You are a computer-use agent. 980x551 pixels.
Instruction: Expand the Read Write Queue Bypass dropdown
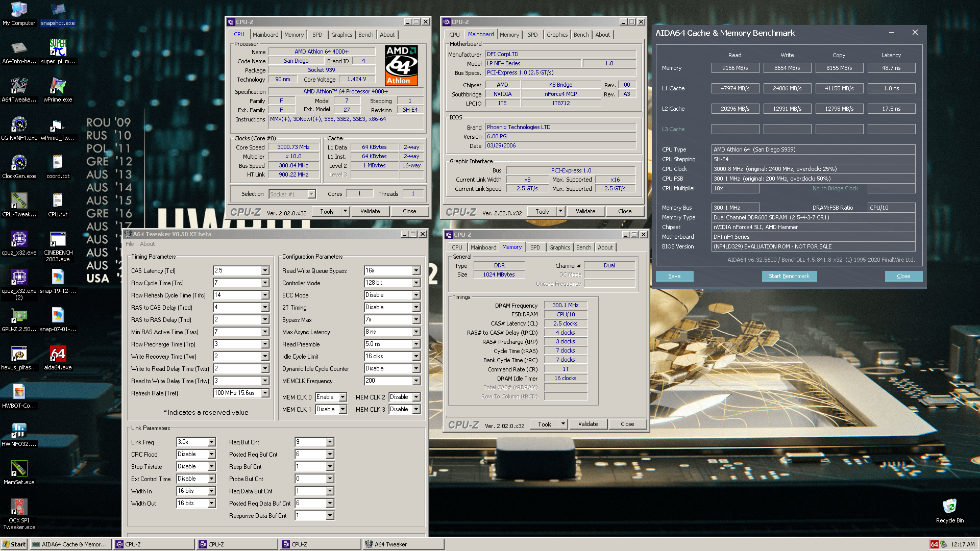point(416,270)
